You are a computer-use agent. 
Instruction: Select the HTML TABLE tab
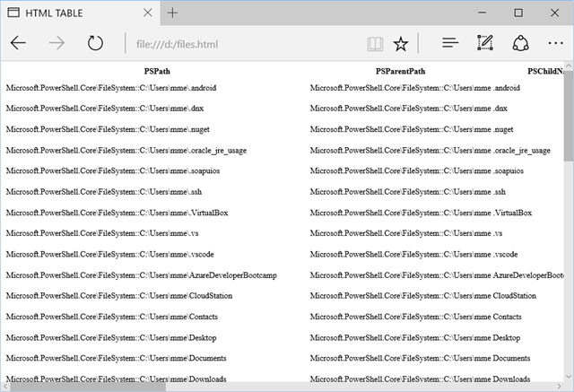[80, 13]
